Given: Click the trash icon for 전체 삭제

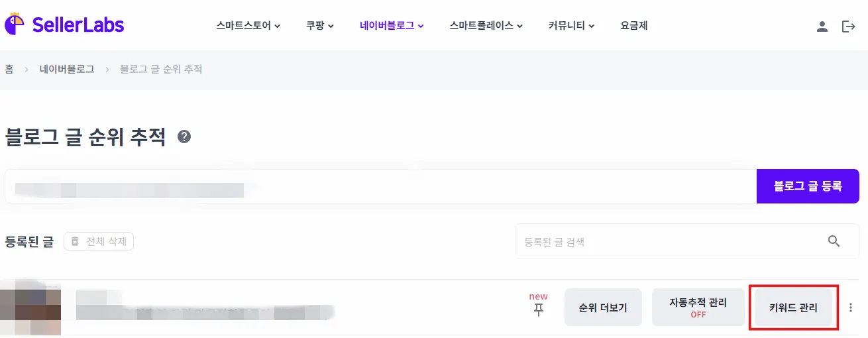Looking at the screenshot, I should click(75, 241).
